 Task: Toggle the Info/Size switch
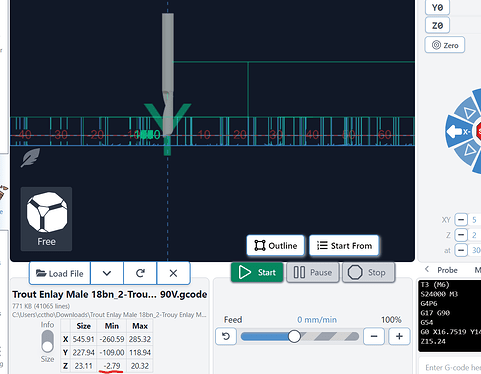[x=48, y=341]
